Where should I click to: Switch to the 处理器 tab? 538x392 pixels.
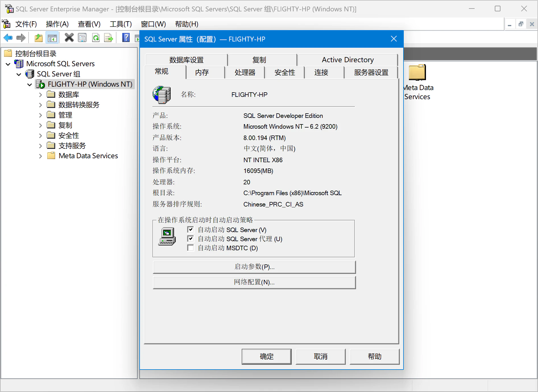(245, 72)
